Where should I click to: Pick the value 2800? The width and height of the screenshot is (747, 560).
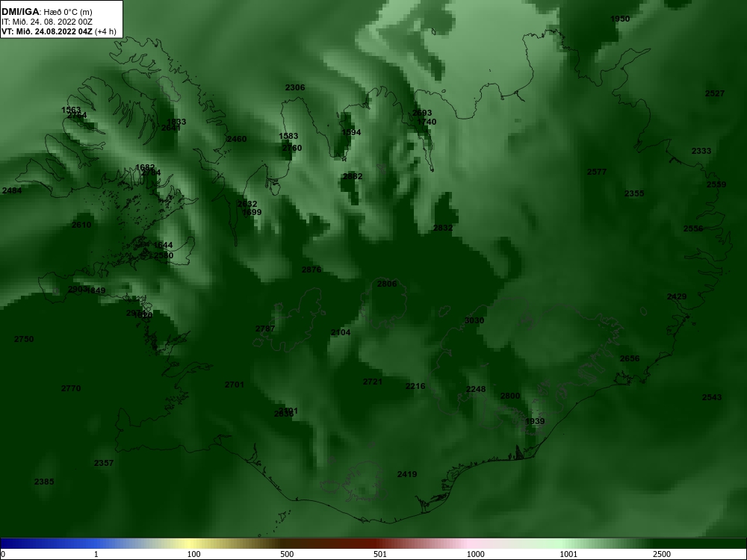click(510, 396)
